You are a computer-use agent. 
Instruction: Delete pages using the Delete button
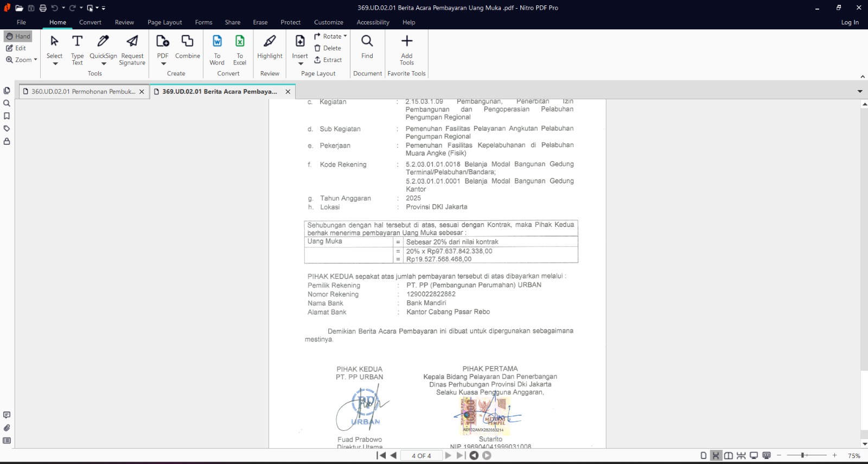[328, 48]
